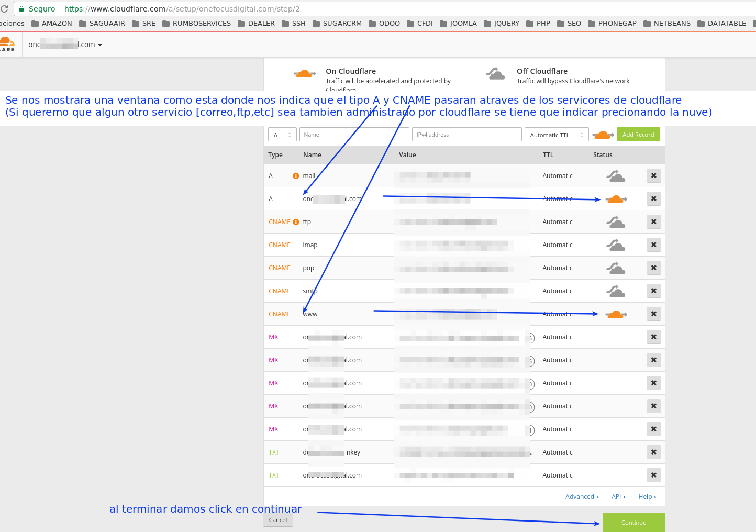Click the secure padlock icon in address bar
The image size is (756, 532).
point(21,9)
